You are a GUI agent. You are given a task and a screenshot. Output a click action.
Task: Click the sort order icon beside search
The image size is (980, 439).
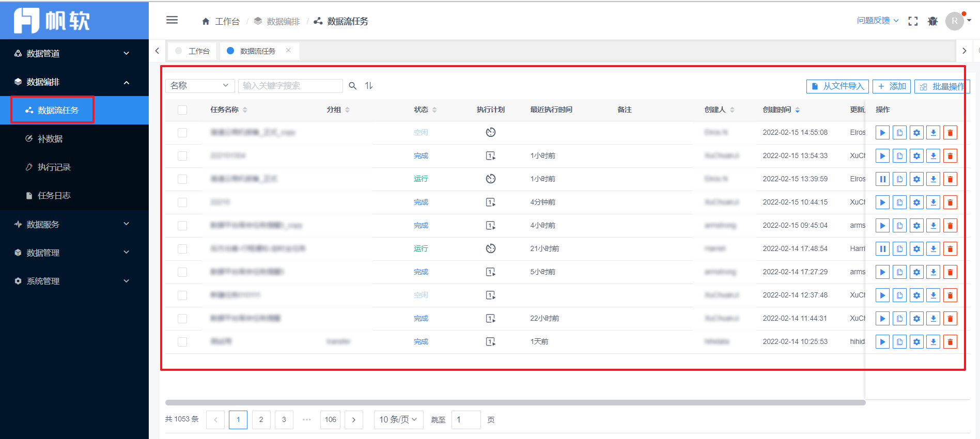click(x=369, y=86)
